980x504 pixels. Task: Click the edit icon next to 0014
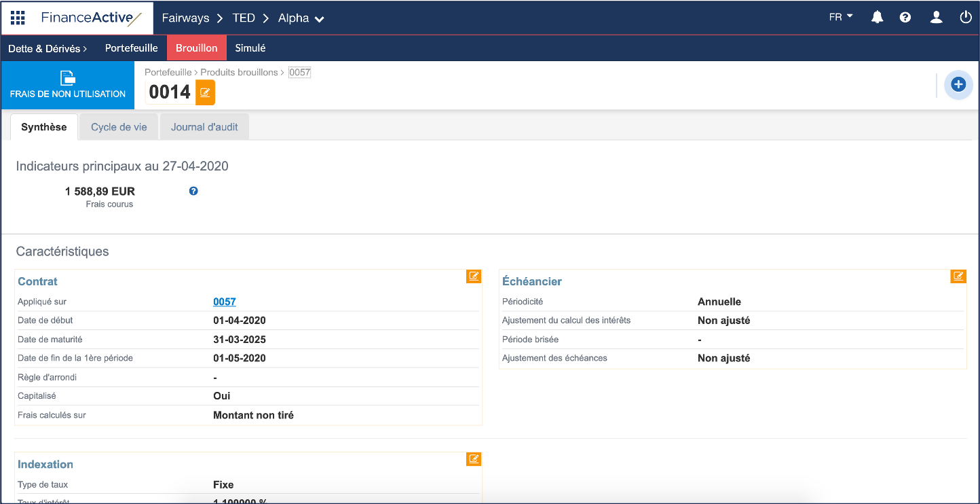[205, 92]
